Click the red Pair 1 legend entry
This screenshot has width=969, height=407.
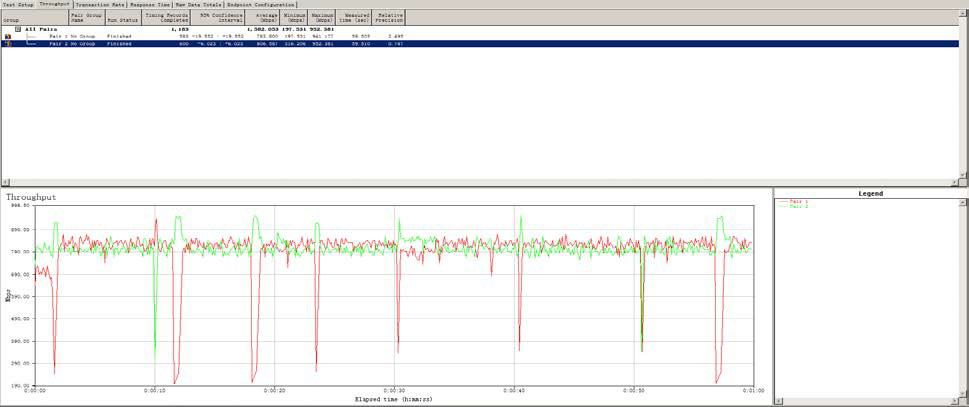click(x=797, y=201)
